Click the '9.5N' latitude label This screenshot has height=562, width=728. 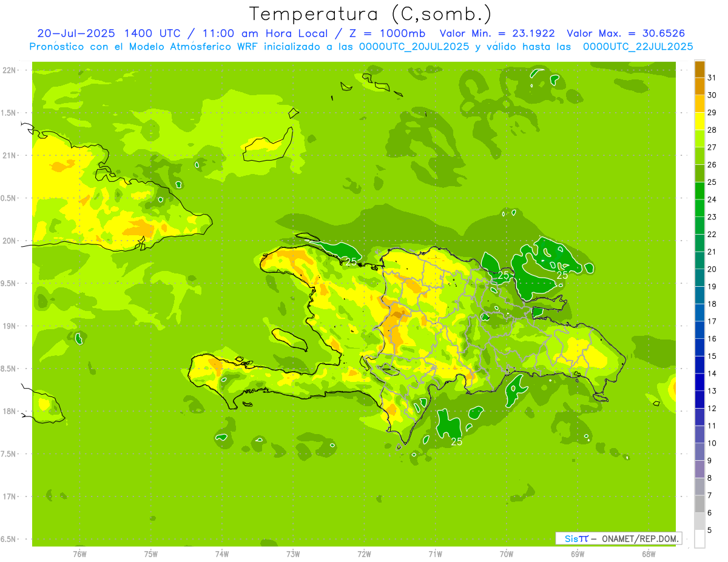click(8, 284)
